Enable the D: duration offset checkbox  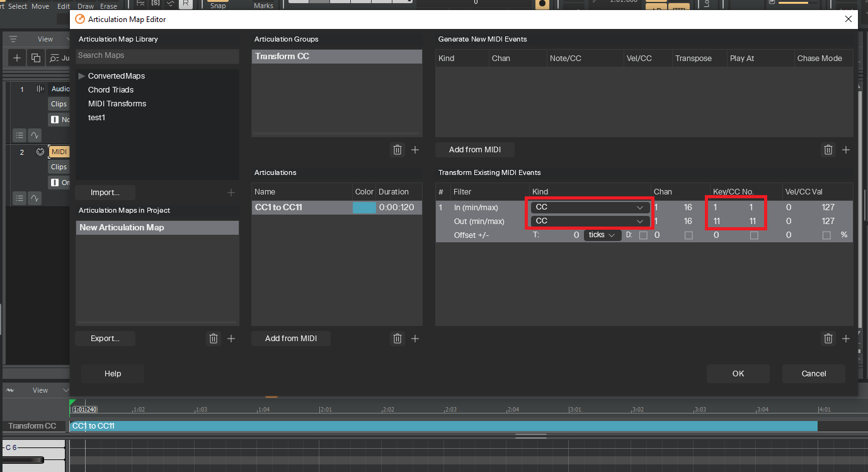643,235
